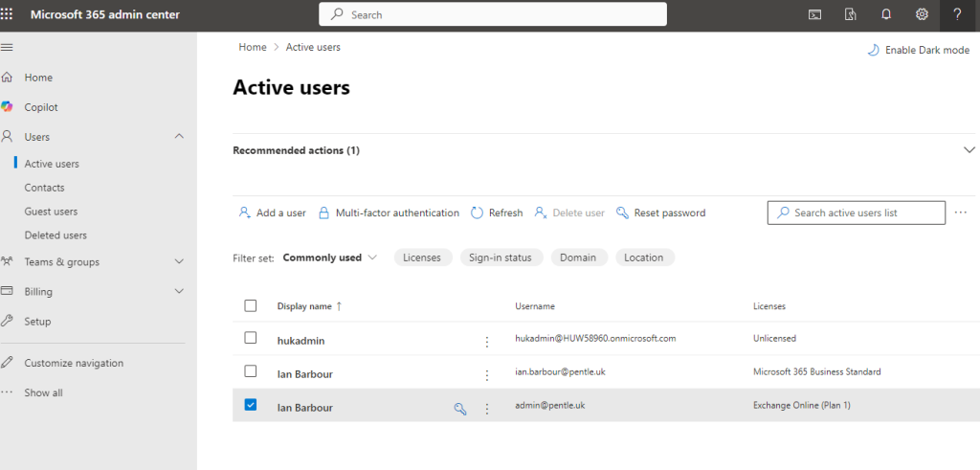Open more actions for ian.barbour@pentle.uk row
980x470 pixels.
pos(487,375)
